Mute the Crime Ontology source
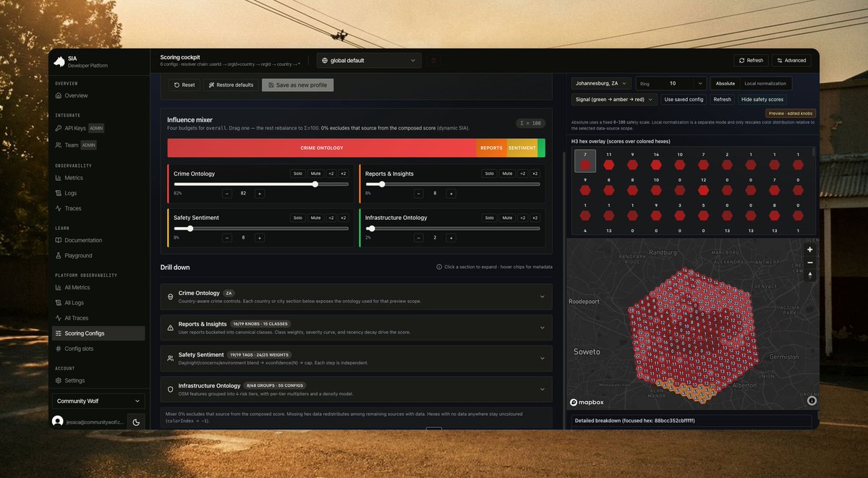This screenshot has height=478, width=868. (315, 174)
